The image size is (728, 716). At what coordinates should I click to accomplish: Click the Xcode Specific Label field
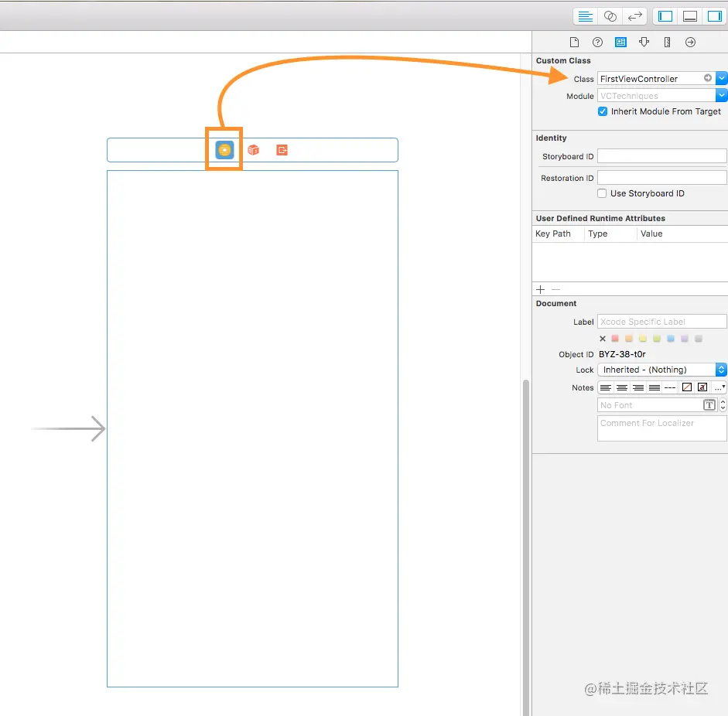coord(661,322)
